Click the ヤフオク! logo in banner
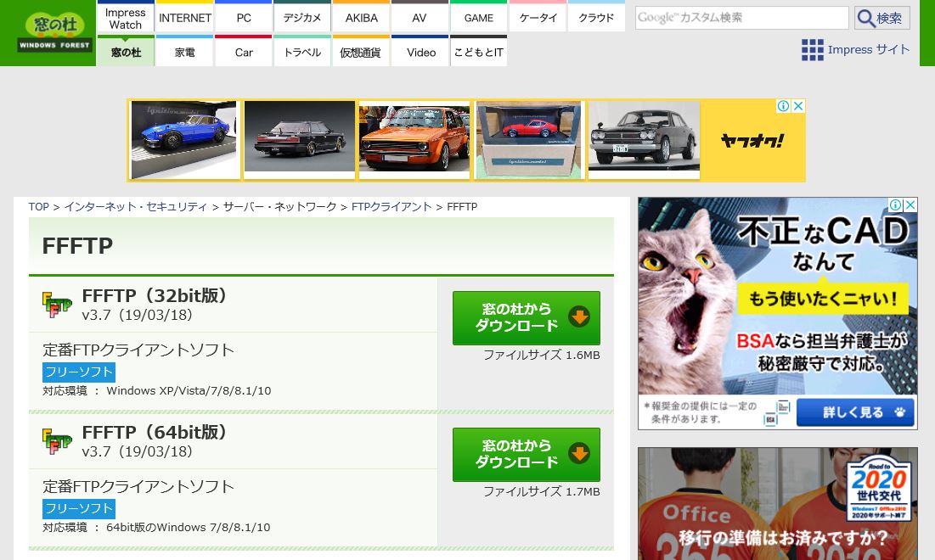935x560 pixels. coord(752,141)
